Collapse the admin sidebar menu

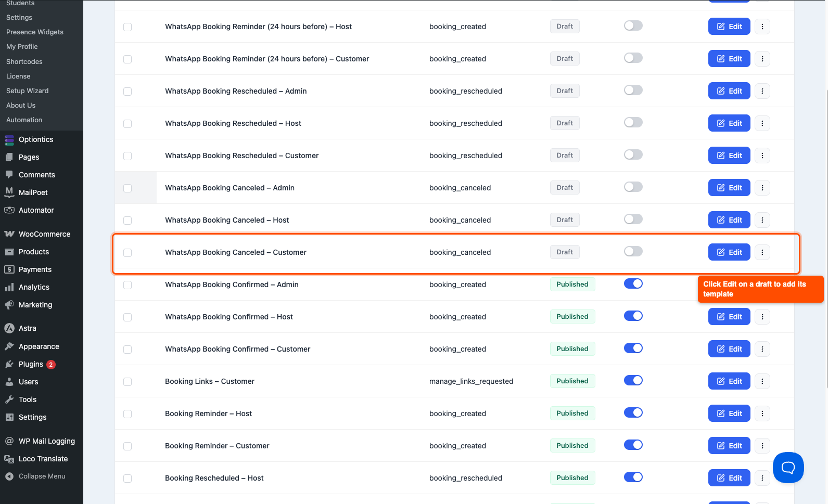point(35,476)
